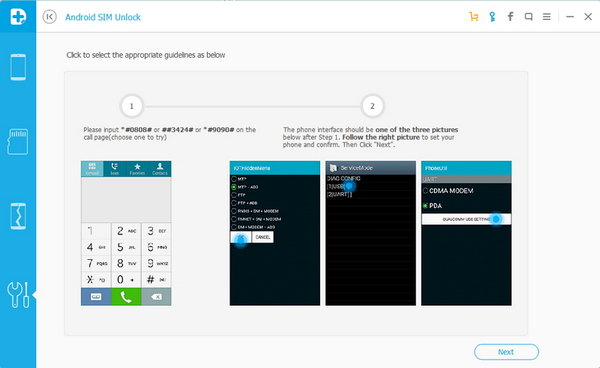Open the hamburger menu in title bar

547,16
